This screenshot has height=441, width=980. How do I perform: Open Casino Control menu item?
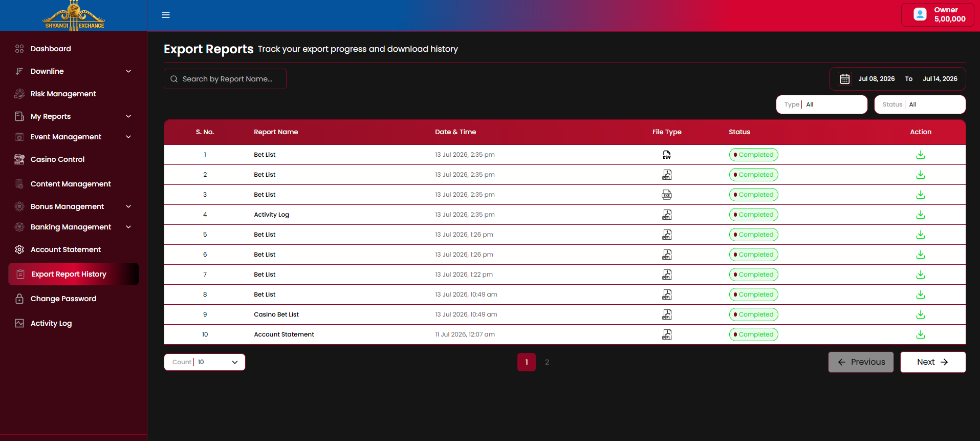click(73, 159)
